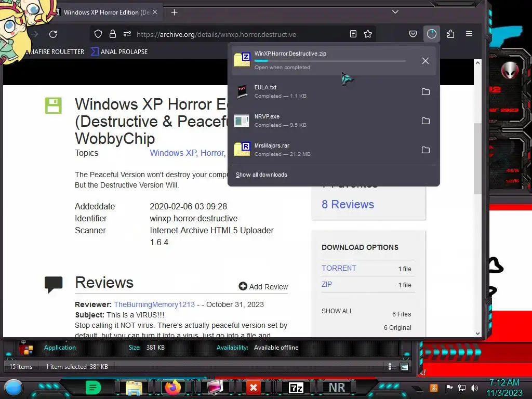The width and height of the screenshot is (532, 399).
Task: Click the Reviews speech bubble icon
Action: coord(54,284)
